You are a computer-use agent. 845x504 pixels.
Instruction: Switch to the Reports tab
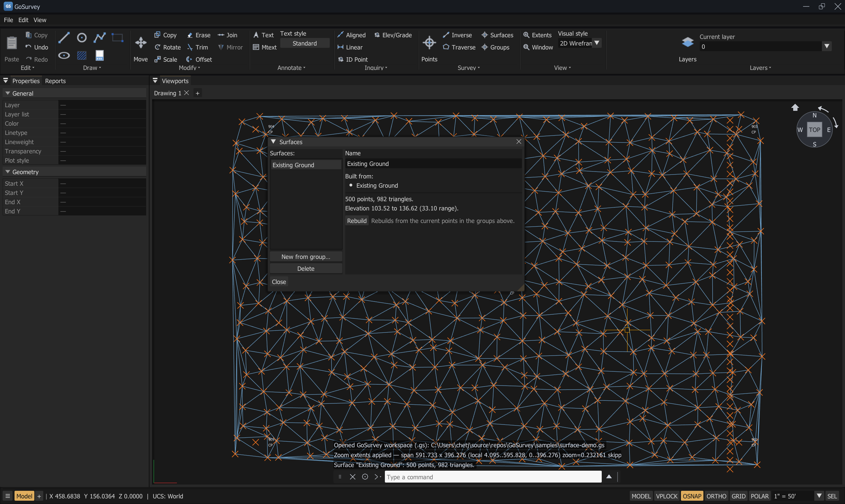coord(55,81)
